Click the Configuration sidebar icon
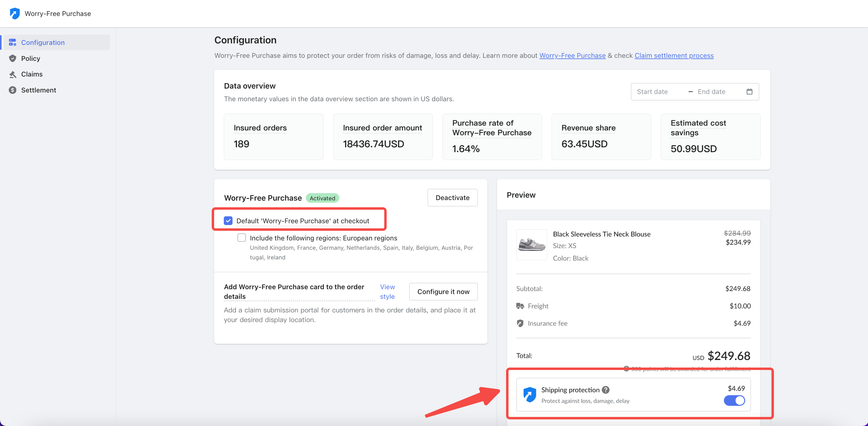 coord(12,42)
